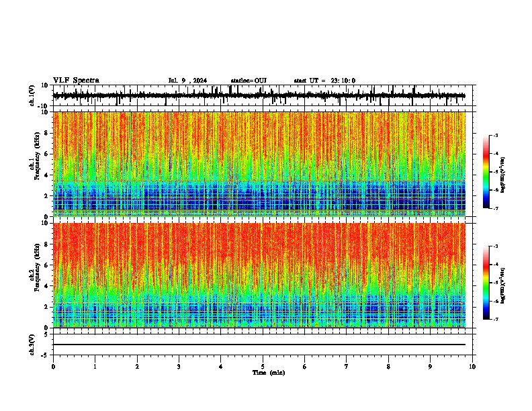Screen dimensions: 532x411
Task: Click the '8' kHz tick of ch.1 spectrogram
Action: pyautogui.click(x=47, y=133)
